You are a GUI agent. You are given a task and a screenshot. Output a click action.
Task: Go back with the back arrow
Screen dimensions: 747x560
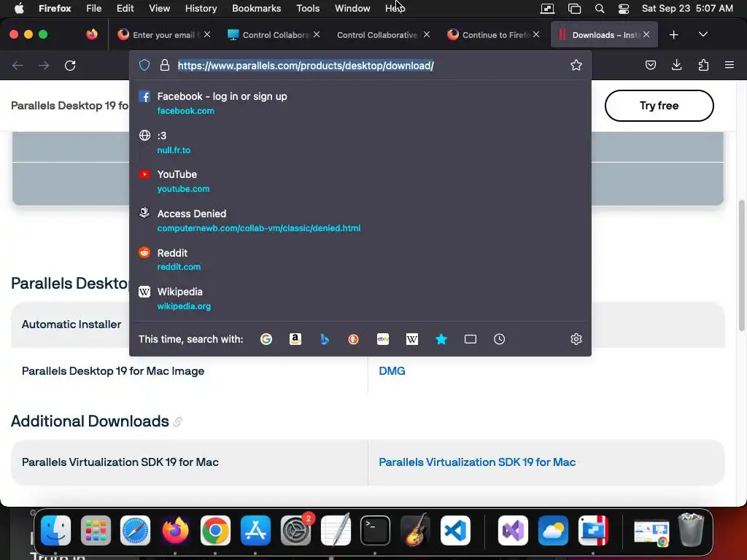pos(18,65)
